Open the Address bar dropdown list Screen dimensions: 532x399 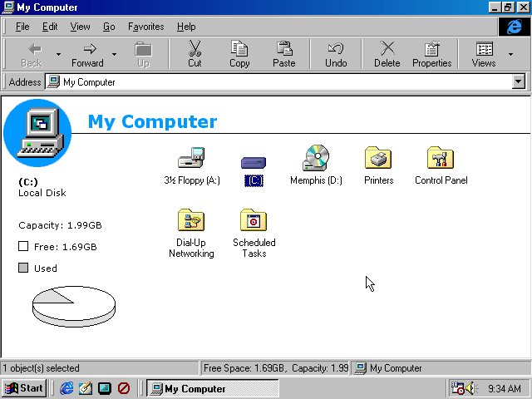tap(519, 81)
